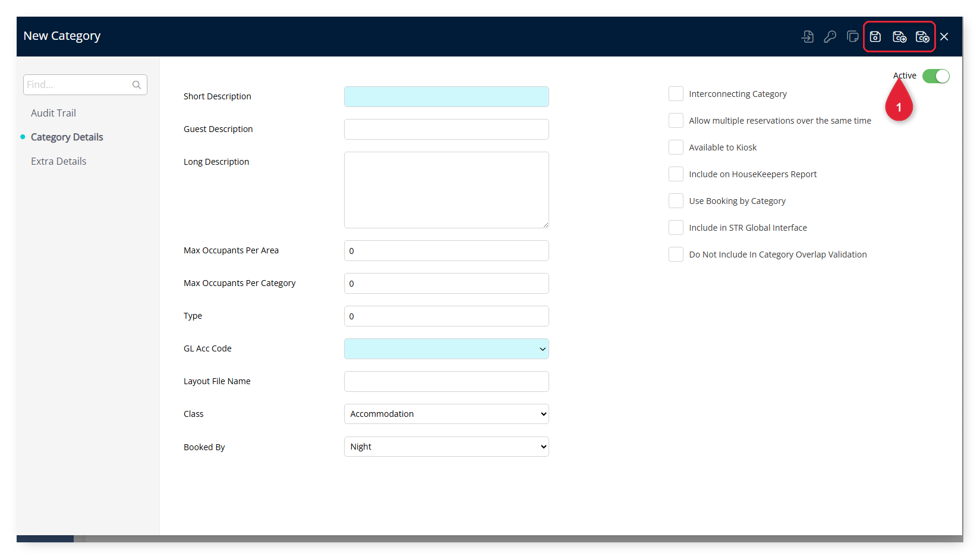980x559 pixels.
Task: Click the Save and exit icon
Action: point(922,37)
